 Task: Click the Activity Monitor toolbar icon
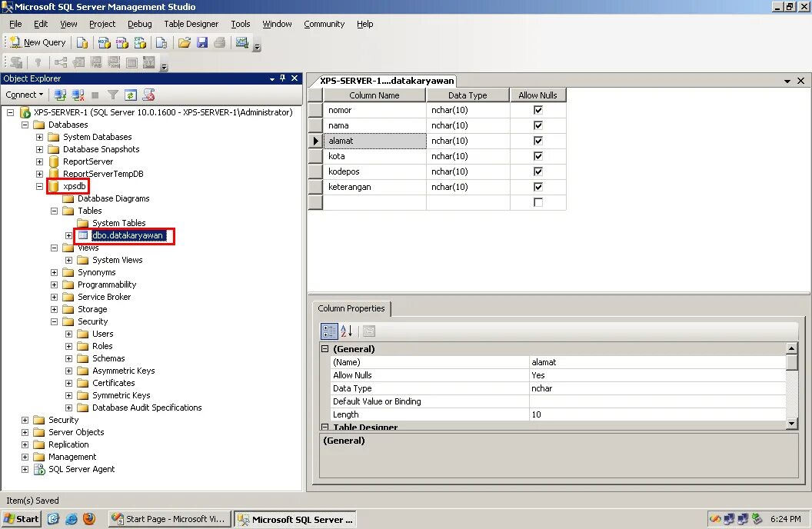242,42
